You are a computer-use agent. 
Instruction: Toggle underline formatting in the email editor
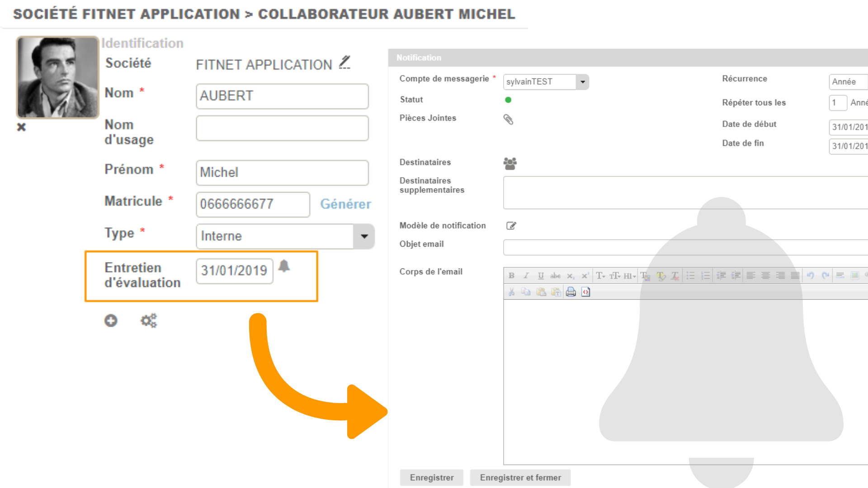tap(541, 276)
